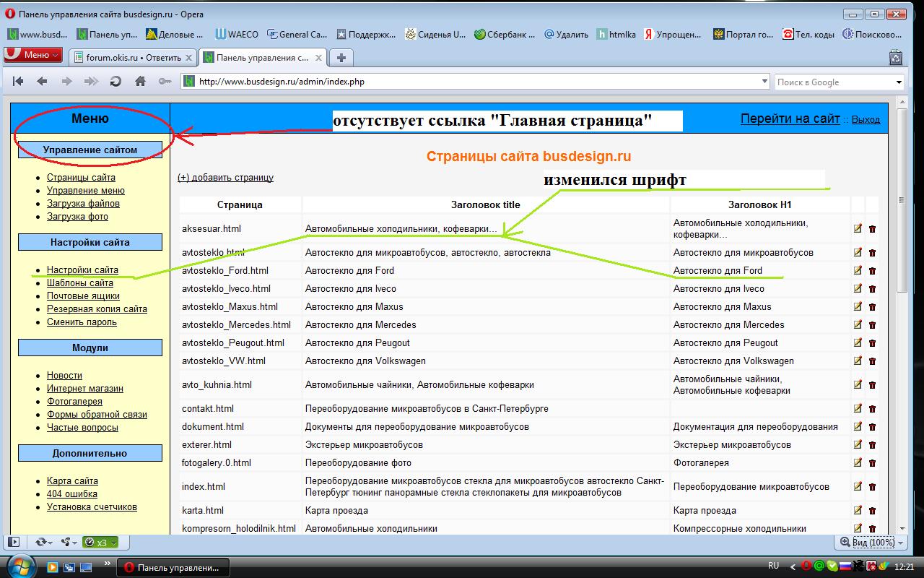Image resolution: width=924 pixels, height=578 pixels.
Task: Go back with the browser back arrow
Action: point(42,82)
